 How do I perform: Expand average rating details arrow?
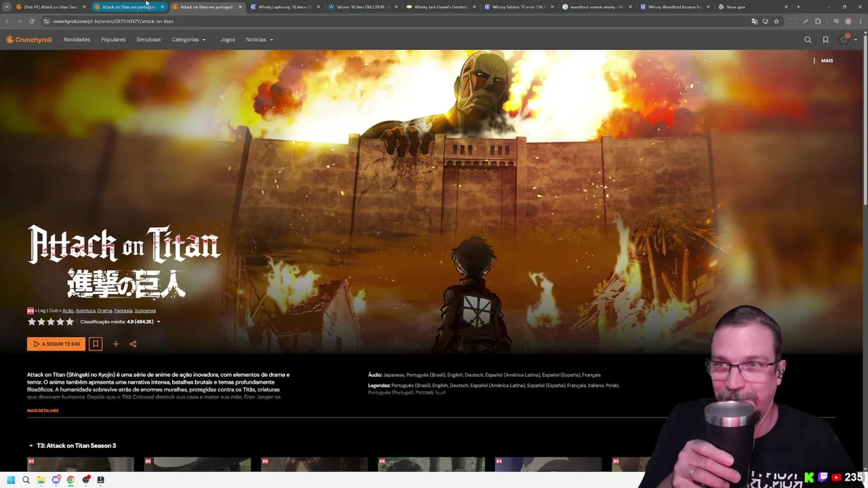[x=159, y=322]
